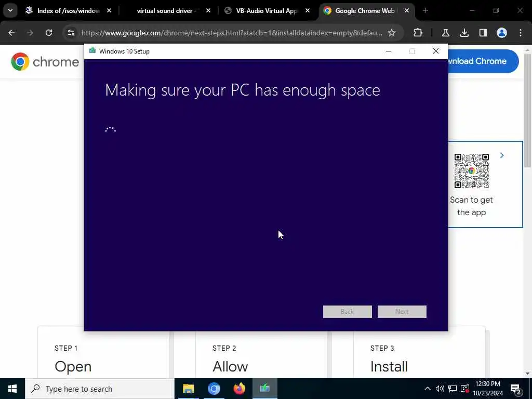The width and height of the screenshot is (532, 399).
Task: Open the Chrome profile avatar
Action: 502,33
